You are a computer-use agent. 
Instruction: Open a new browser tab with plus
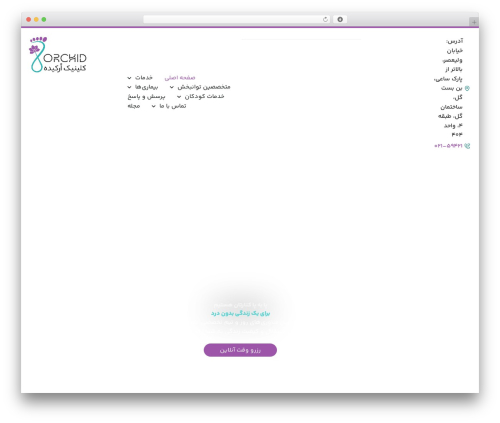point(474,22)
